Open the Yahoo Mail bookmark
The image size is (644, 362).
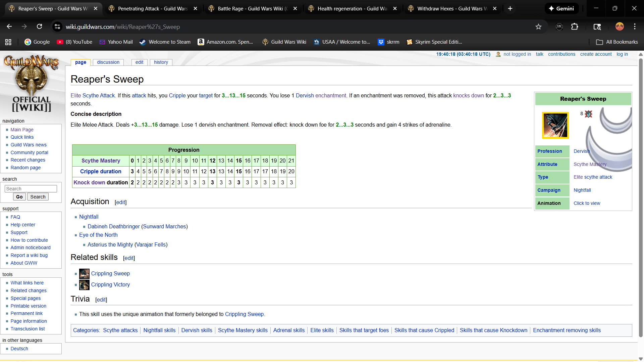tap(116, 42)
